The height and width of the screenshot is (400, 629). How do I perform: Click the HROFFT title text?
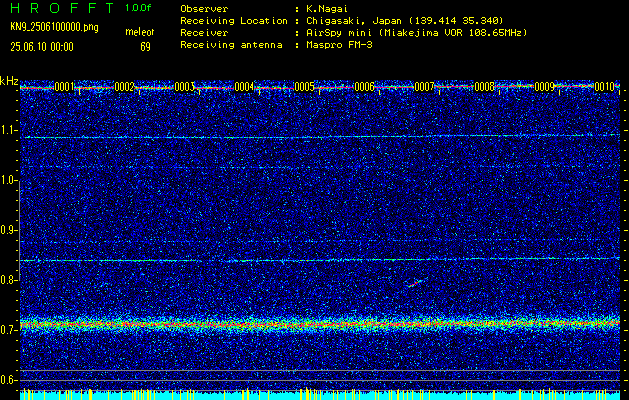62,8
